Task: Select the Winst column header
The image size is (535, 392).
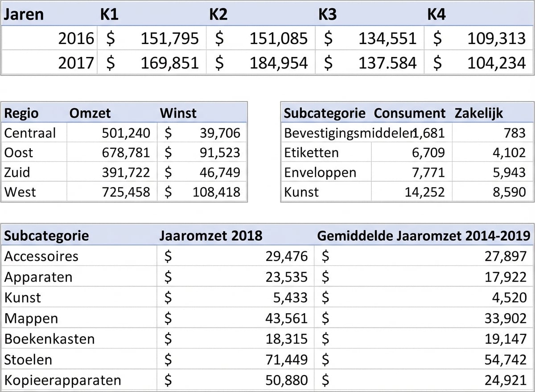Action: [x=178, y=113]
